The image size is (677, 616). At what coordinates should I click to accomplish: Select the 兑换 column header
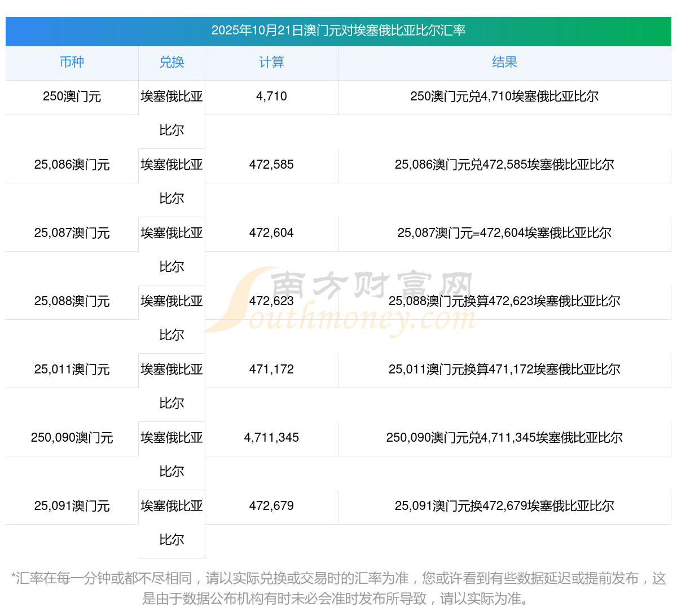tap(172, 62)
